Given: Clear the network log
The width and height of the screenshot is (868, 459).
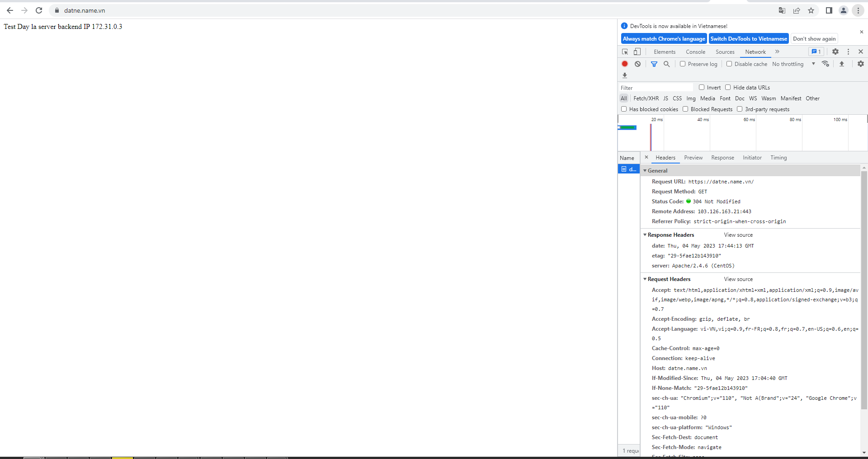Looking at the screenshot, I should pyautogui.click(x=637, y=64).
